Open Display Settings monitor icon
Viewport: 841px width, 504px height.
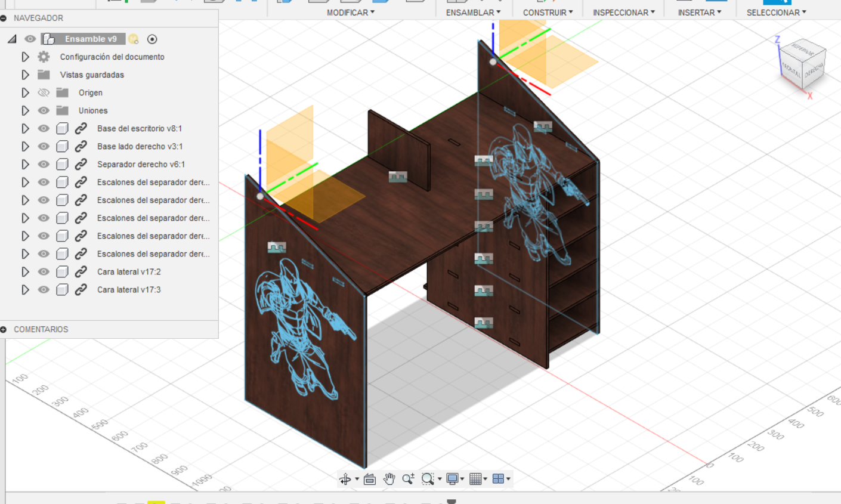pyautogui.click(x=453, y=479)
